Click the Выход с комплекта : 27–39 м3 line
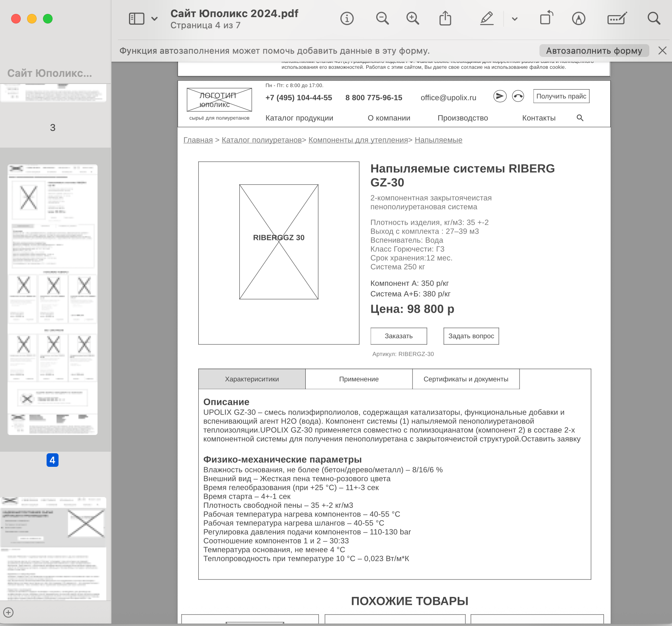The image size is (672, 626). [424, 232]
